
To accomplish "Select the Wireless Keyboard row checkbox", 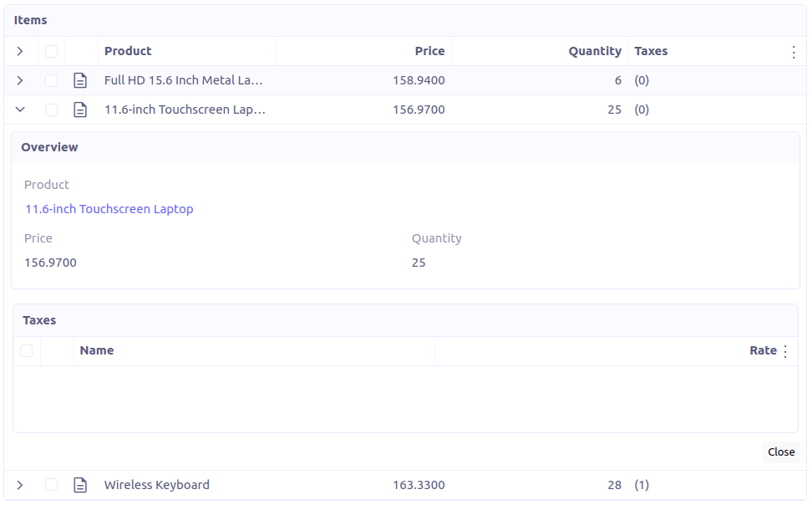I will pos(52,485).
